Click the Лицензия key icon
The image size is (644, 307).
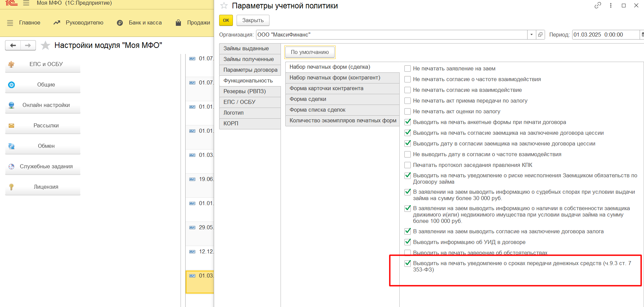(x=11, y=187)
